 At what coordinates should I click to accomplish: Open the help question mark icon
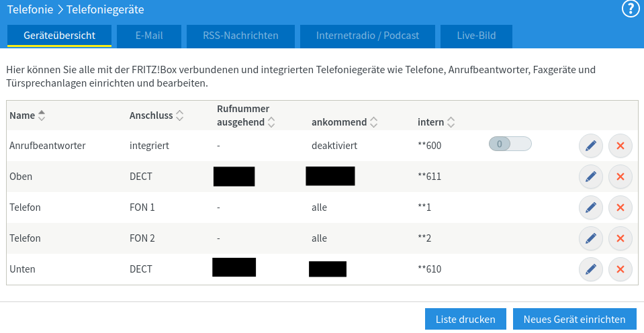pos(630,9)
